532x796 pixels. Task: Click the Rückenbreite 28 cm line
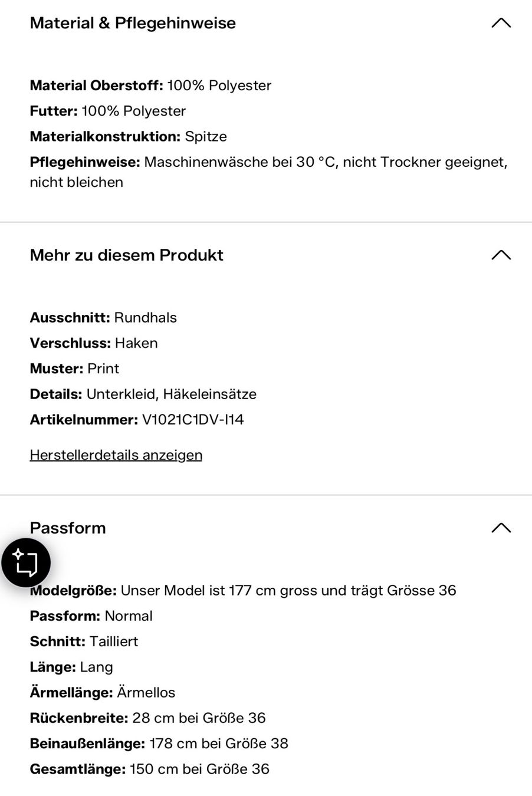coord(148,718)
